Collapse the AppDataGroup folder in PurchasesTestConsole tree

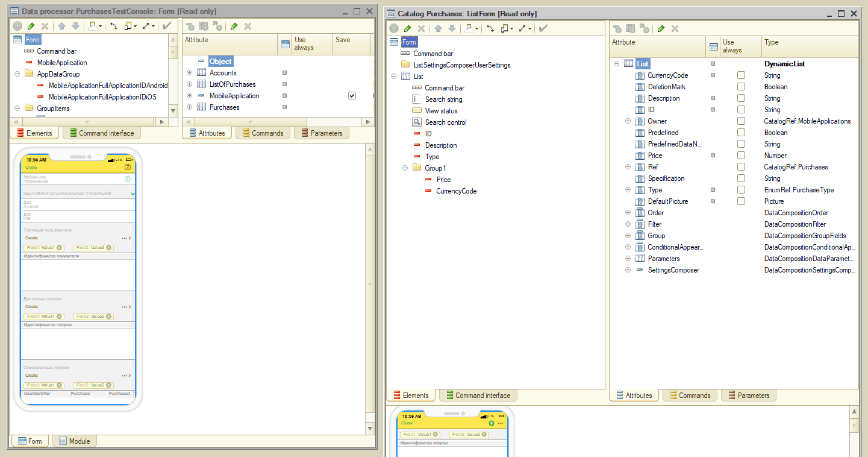tap(16, 74)
